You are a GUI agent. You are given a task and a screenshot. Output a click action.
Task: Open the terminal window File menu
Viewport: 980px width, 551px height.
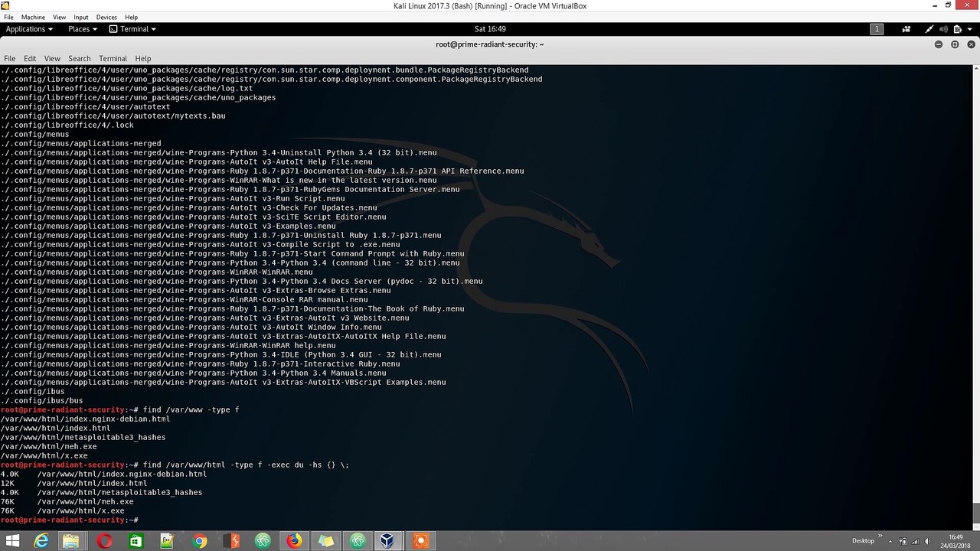click(9, 58)
